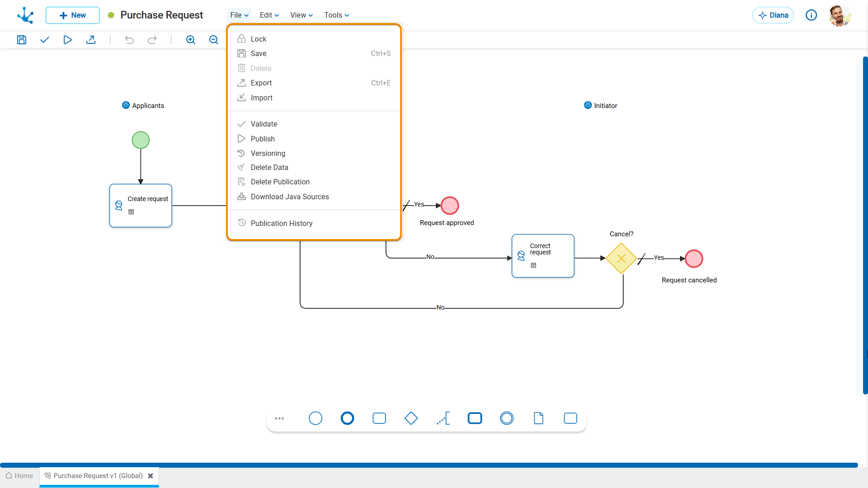Select the gateway diamond shape
The image size is (868, 488).
(411, 418)
